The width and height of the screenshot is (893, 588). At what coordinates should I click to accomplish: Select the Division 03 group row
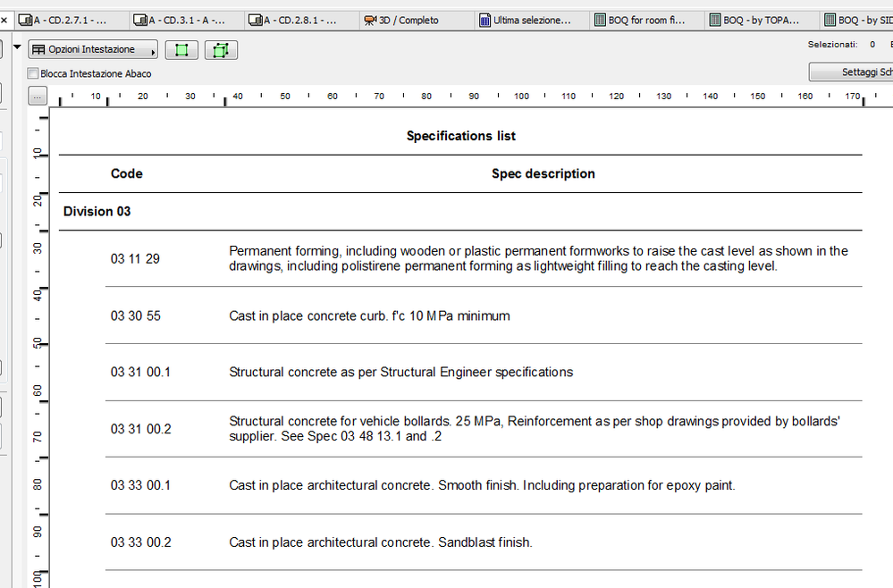460,211
